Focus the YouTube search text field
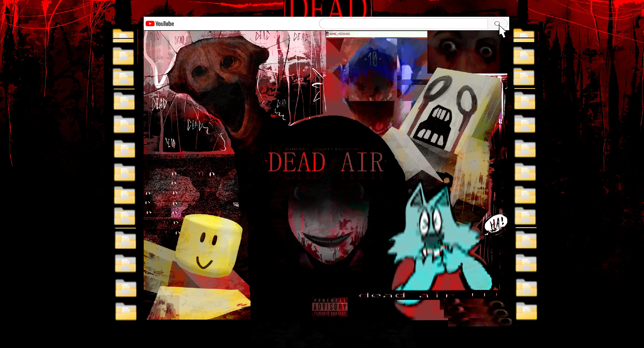Viewport: 644px width, 348px height. [403, 24]
